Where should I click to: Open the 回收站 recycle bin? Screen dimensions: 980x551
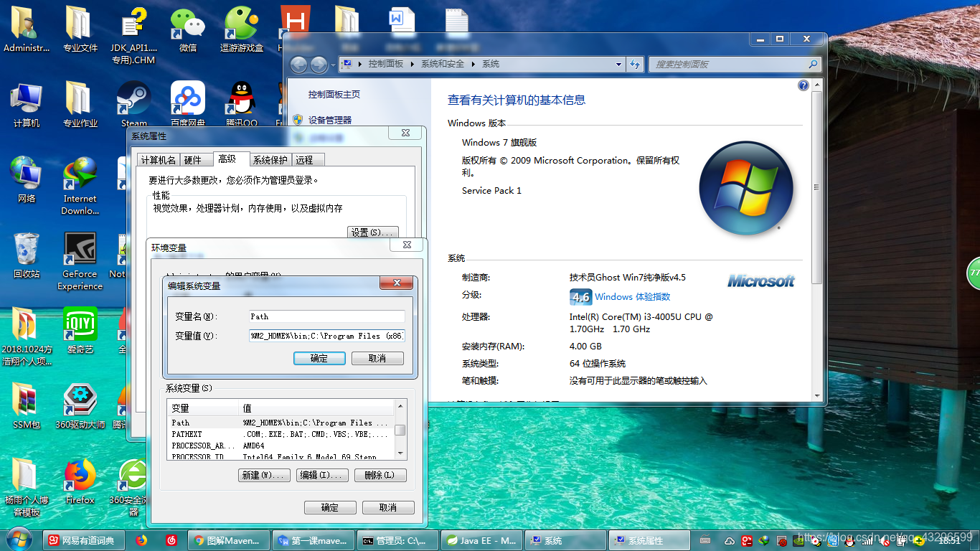point(27,255)
